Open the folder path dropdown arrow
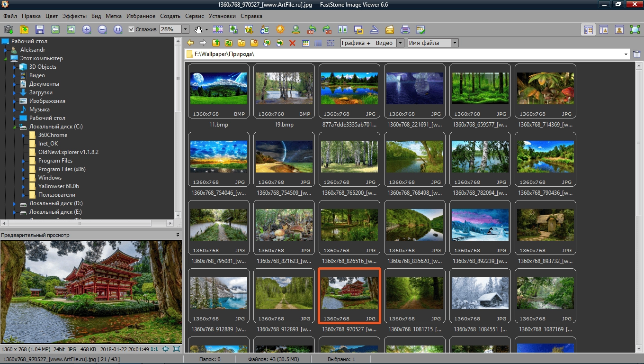The image size is (644, 364). (626, 54)
